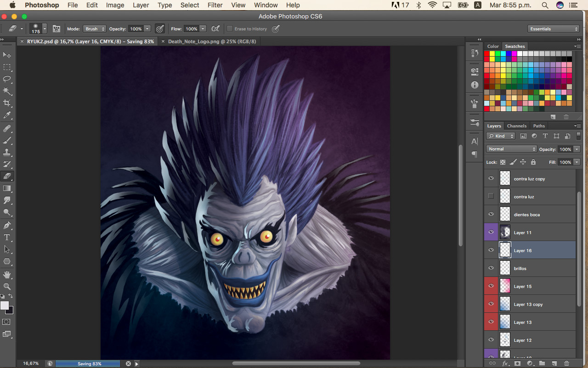This screenshot has width=588, height=368.
Task: Open layer blend mode Normal dropdown
Action: [511, 149]
